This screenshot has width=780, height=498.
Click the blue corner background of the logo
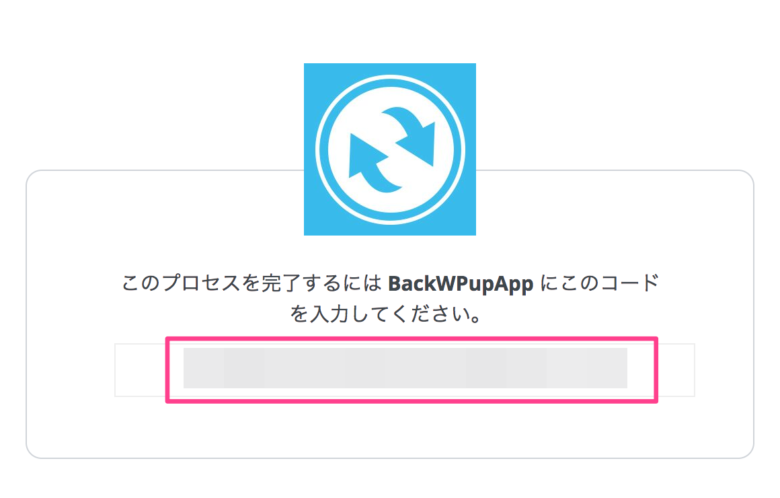coord(314,74)
